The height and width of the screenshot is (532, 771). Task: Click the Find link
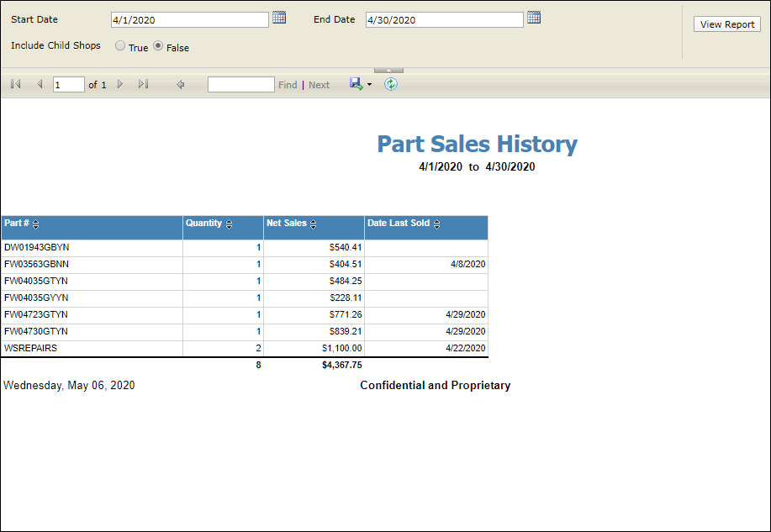288,85
